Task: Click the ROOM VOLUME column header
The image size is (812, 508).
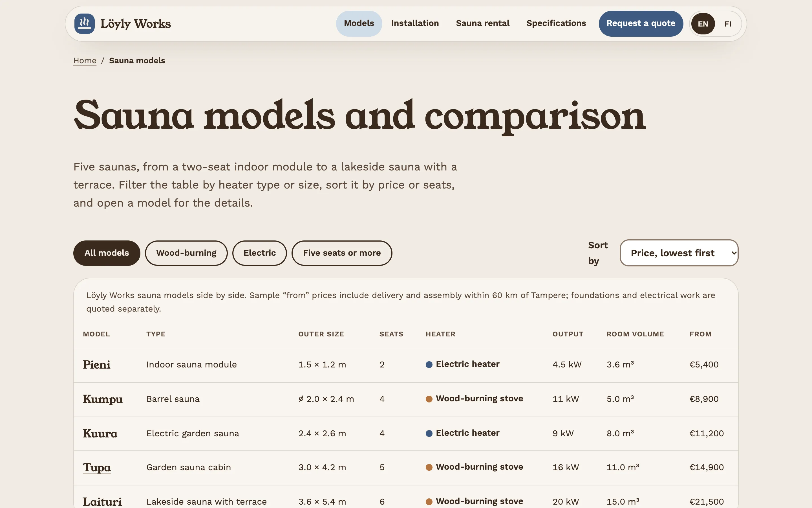Action: [x=635, y=334]
